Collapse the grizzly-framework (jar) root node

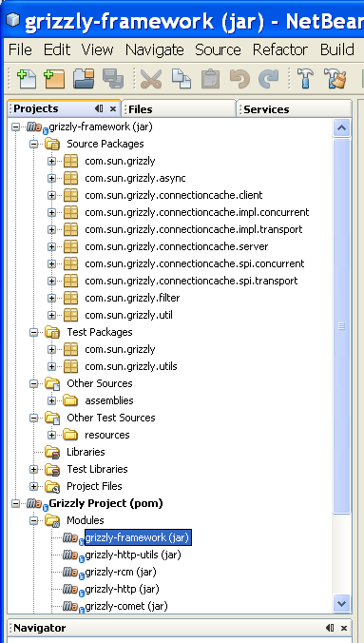pyautogui.click(x=15, y=127)
